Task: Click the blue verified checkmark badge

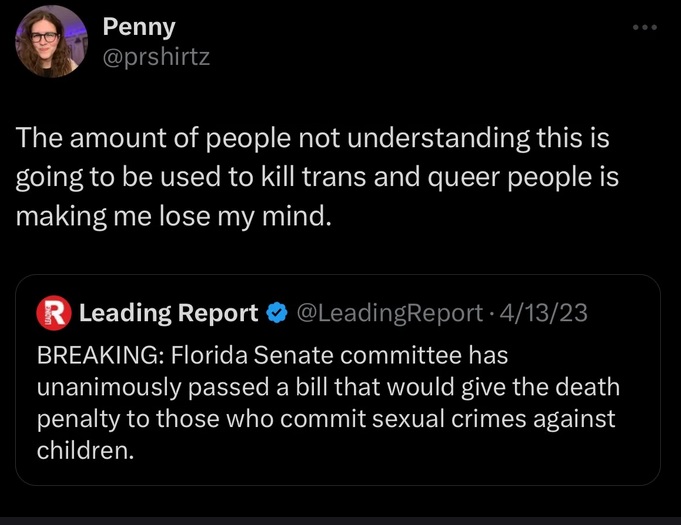Action: pos(276,314)
